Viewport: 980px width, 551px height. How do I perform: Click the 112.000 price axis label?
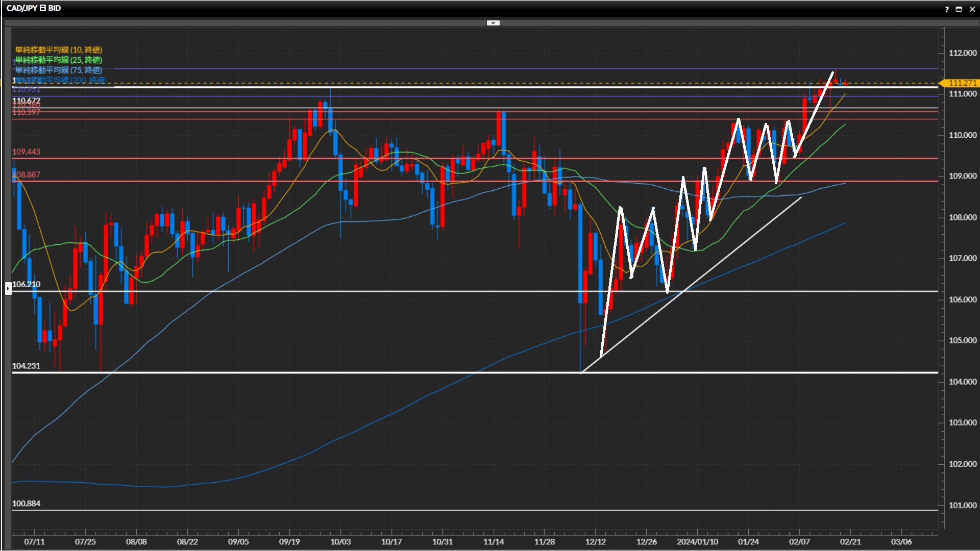pyautogui.click(x=962, y=53)
